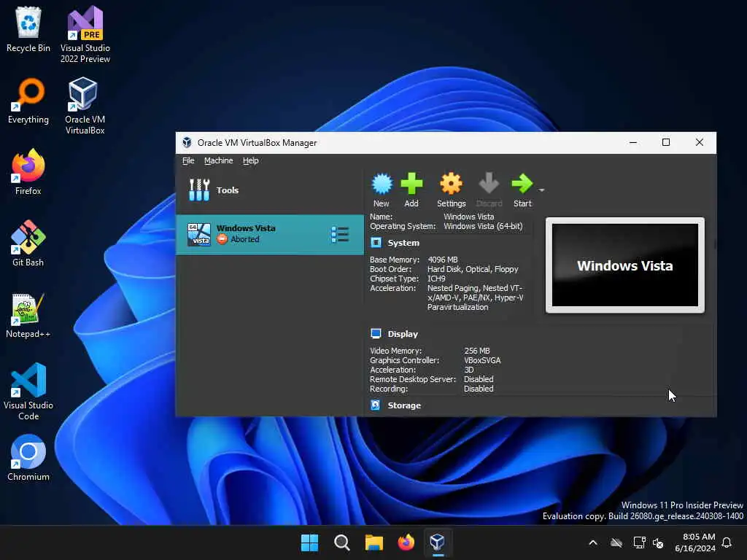Click the Windows Vista preview thumbnail
The width and height of the screenshot is (747, 560).
coord(625,265)
